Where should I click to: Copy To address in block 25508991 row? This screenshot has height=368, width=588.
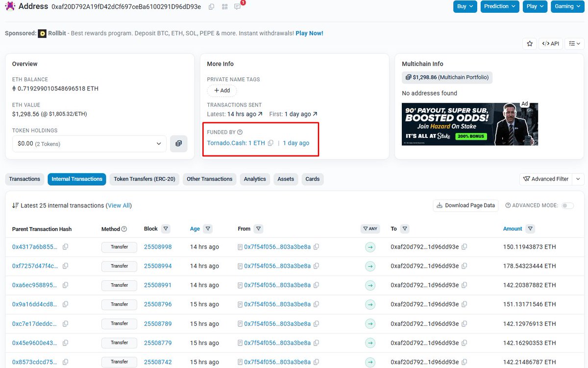click(x=465, y=285)
